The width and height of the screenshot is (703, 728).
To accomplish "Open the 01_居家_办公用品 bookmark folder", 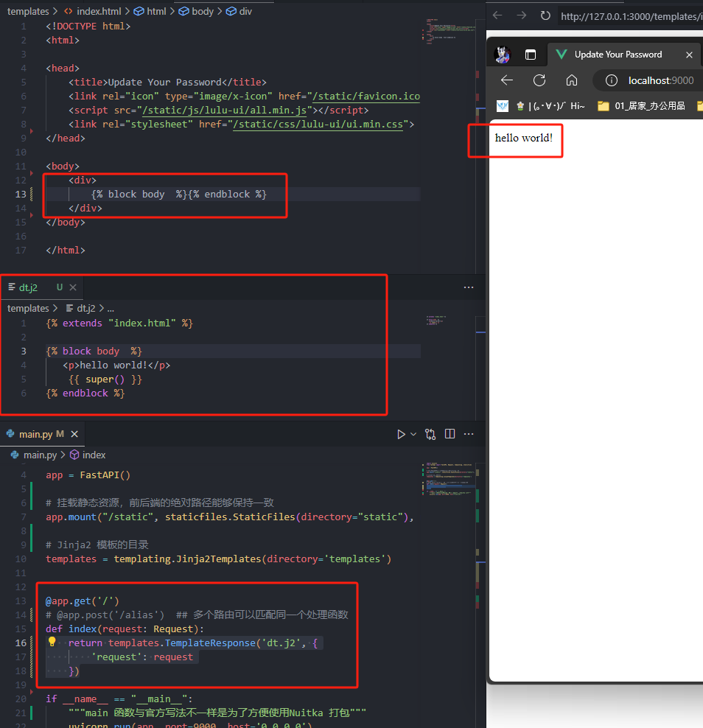I will [641, 106].
